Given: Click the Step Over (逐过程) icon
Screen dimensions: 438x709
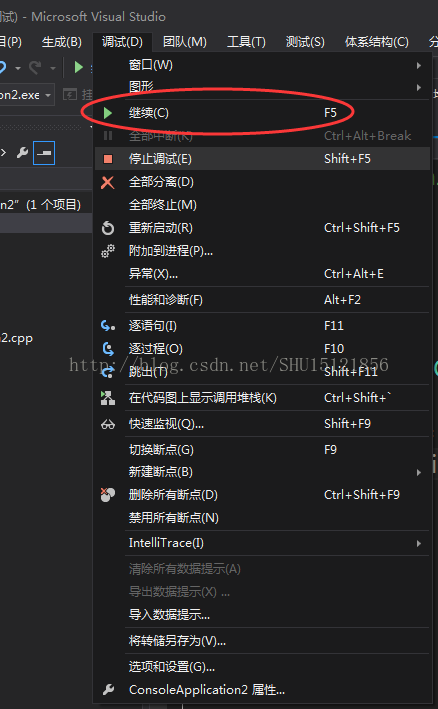Looking at the screenshot, I should tap(108, 349).
